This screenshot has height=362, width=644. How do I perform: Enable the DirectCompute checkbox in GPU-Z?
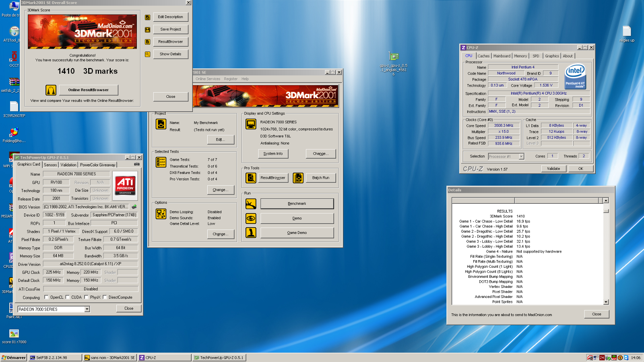pos(105,298)
